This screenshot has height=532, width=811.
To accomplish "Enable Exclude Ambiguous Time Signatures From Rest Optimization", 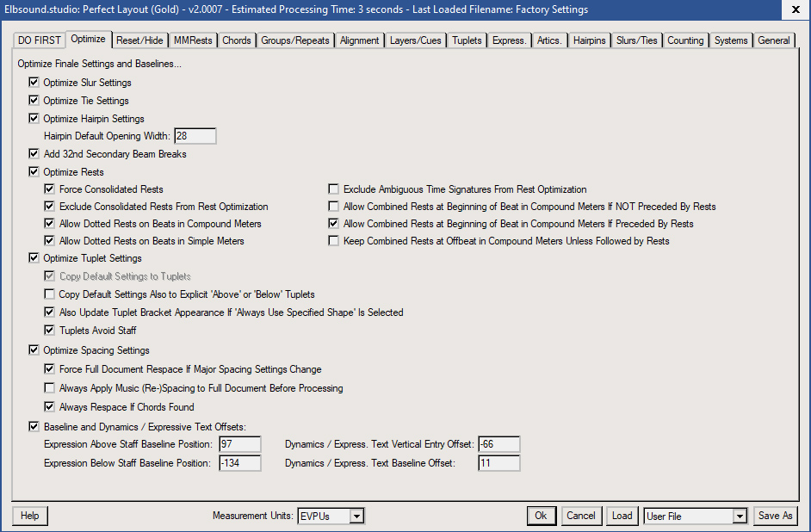I will [334, 189].
